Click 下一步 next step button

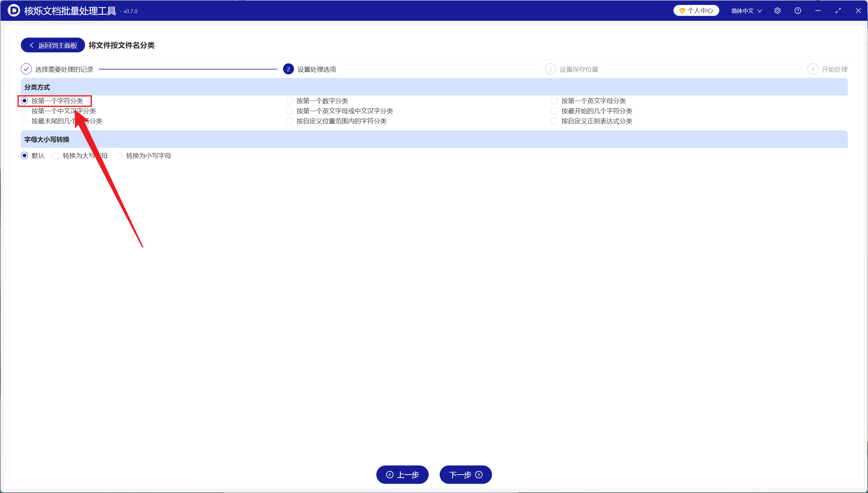click(465, 474)
